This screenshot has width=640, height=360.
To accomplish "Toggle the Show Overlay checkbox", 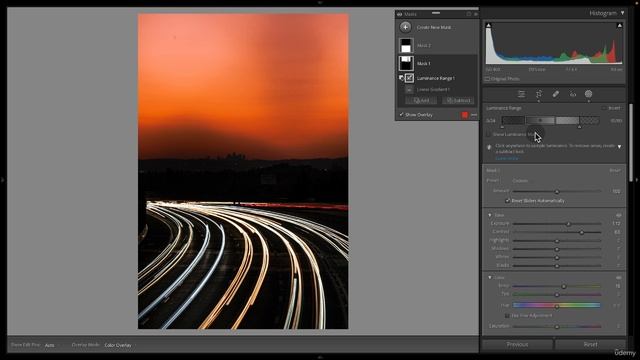I will tap(401, 115).
